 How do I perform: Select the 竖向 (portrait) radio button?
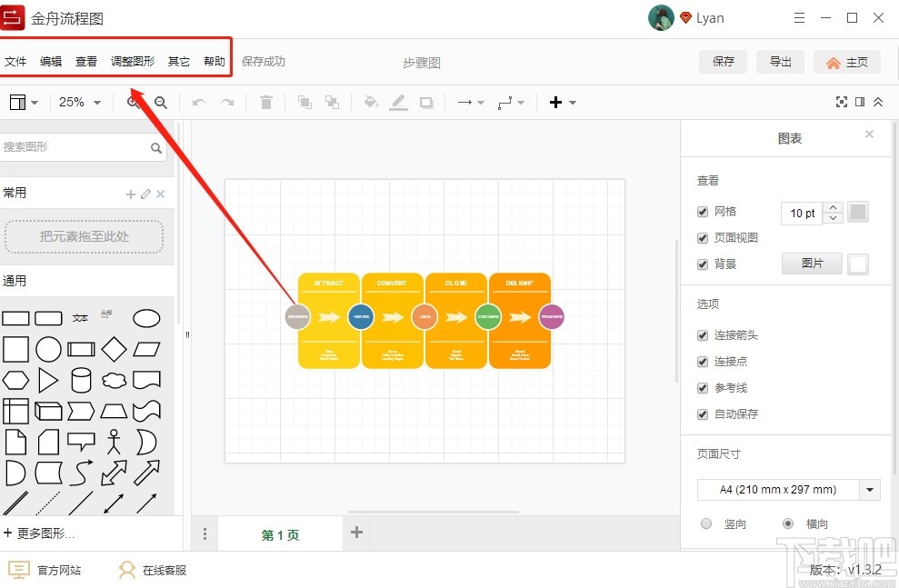pos(706,523)
